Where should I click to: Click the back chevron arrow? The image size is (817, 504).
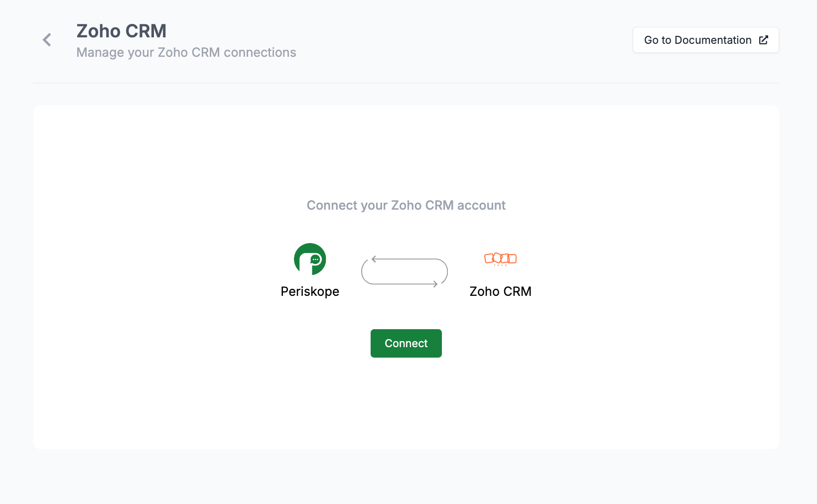[47, 40]
